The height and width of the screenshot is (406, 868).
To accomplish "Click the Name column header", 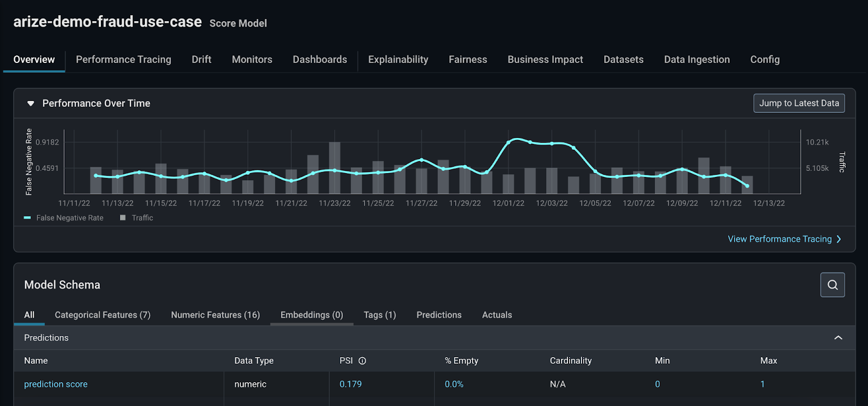I will (x=36, y=361).
